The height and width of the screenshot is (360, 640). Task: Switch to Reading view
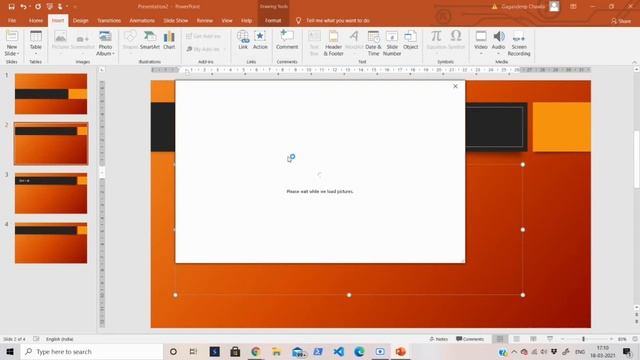point(533,339)
